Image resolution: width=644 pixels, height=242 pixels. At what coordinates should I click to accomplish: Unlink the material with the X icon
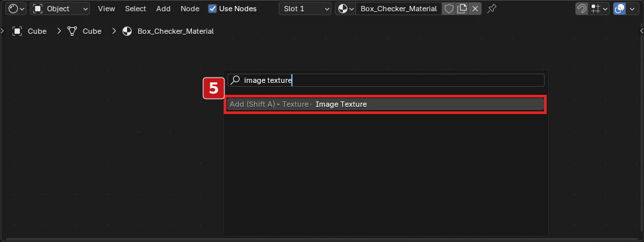tap(475, 9)
